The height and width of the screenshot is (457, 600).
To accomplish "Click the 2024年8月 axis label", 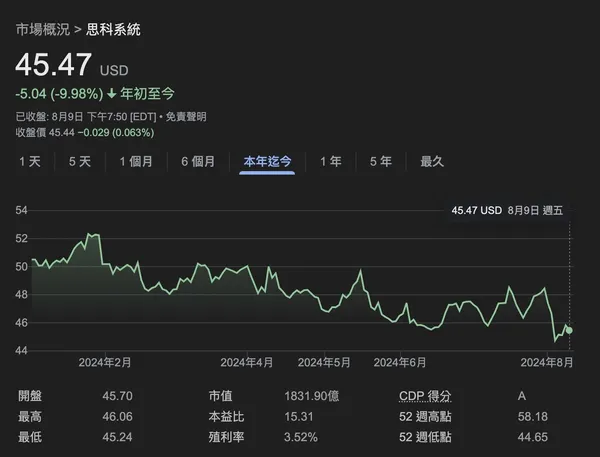I will click(x=547, y=362).
